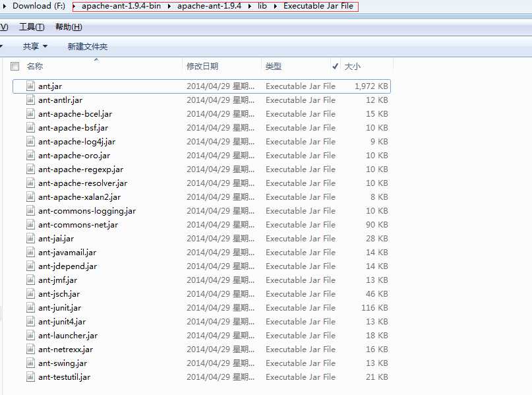Click the ant-jsch.jar file icon
532x395 pixels.
tap(30, 294)
